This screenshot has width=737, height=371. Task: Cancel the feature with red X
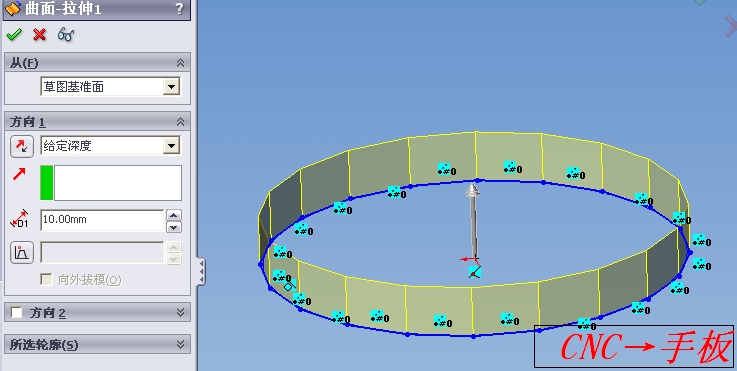(x=39, y=34)
